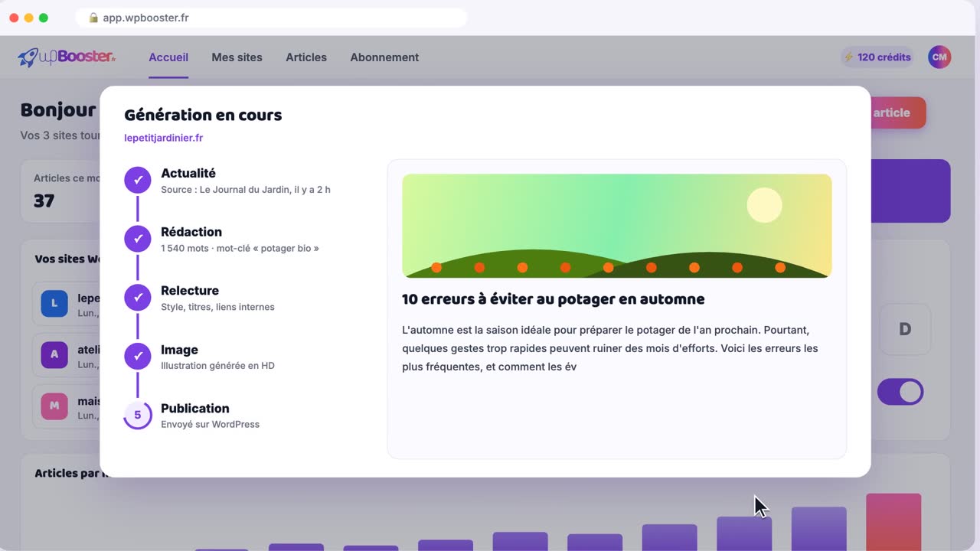Open the Mes sites tab
The height and width of the screenshot is (551, 980).
coord(237,57)
